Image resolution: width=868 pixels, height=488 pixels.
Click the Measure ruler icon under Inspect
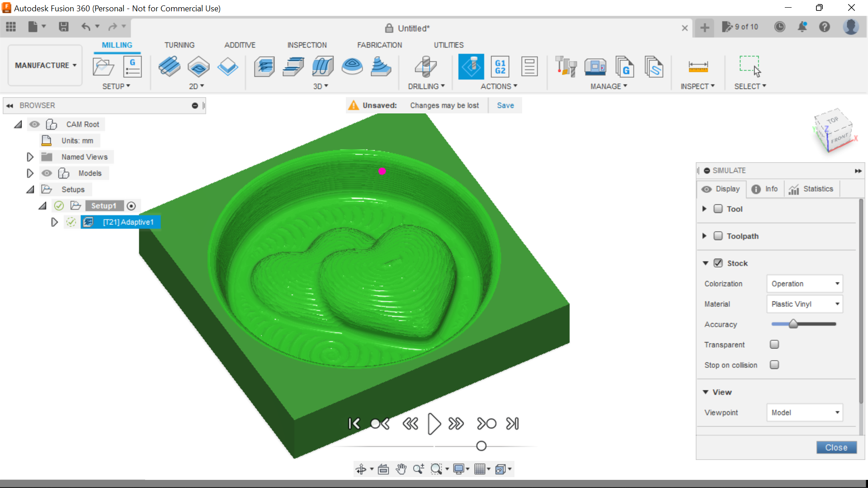click(x=698, y=67)
